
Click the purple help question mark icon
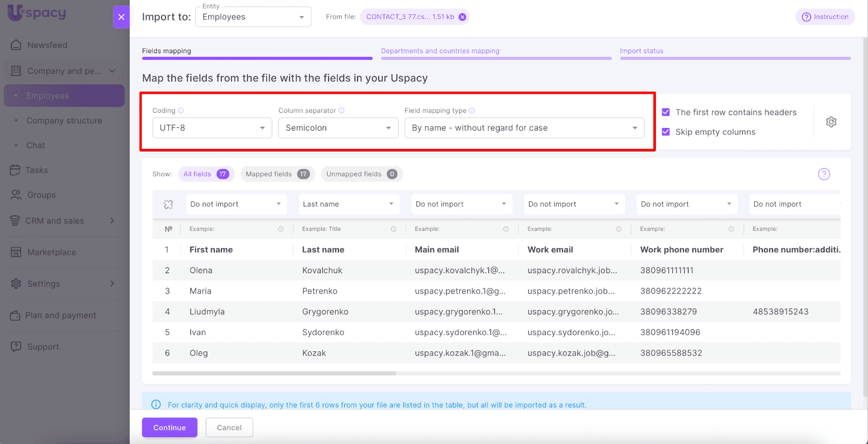pos(824,174)
